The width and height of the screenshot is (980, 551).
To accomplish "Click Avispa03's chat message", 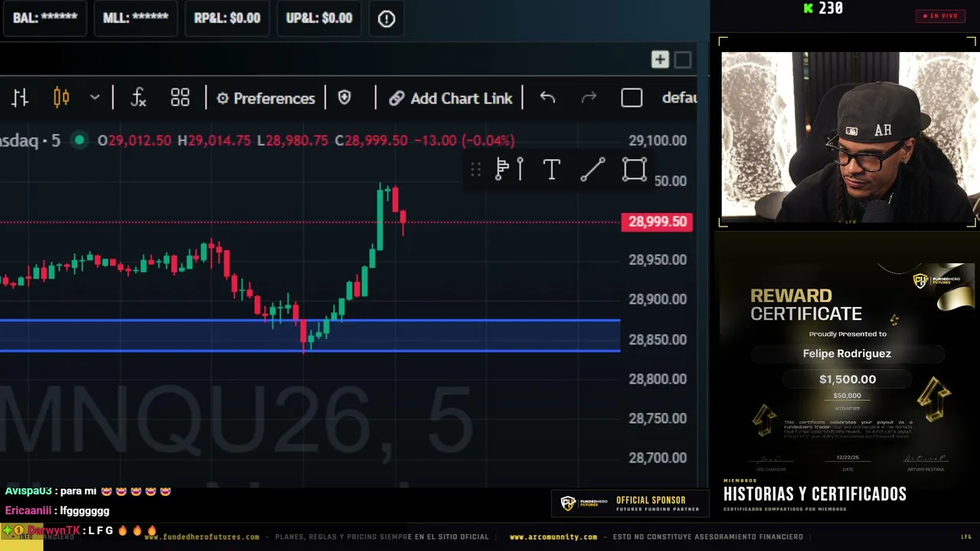I will (x=87, y=491).
